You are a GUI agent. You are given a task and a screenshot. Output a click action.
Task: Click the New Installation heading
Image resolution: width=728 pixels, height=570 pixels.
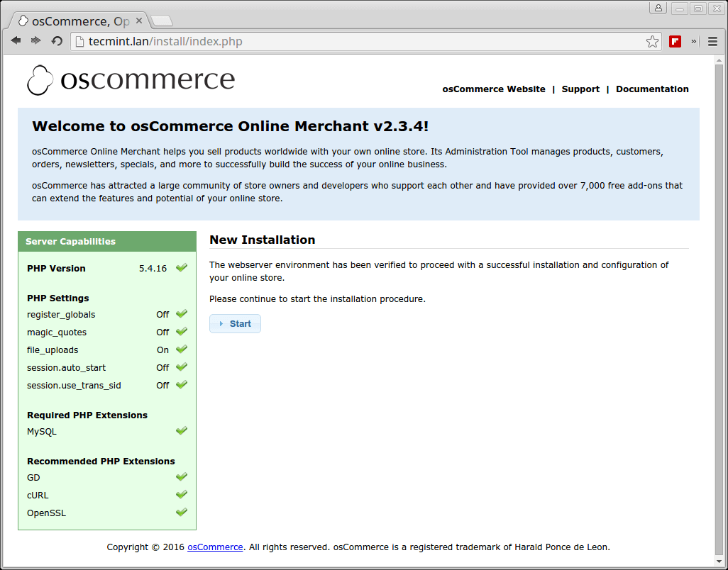click(x=263, y=240)
